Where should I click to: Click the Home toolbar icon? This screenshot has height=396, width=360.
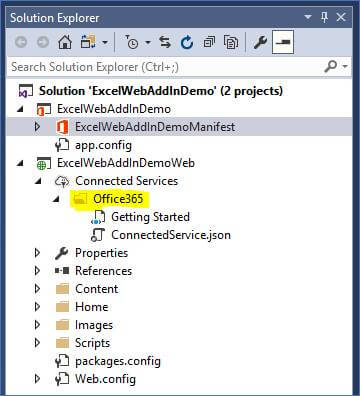[x=65, y=42]
